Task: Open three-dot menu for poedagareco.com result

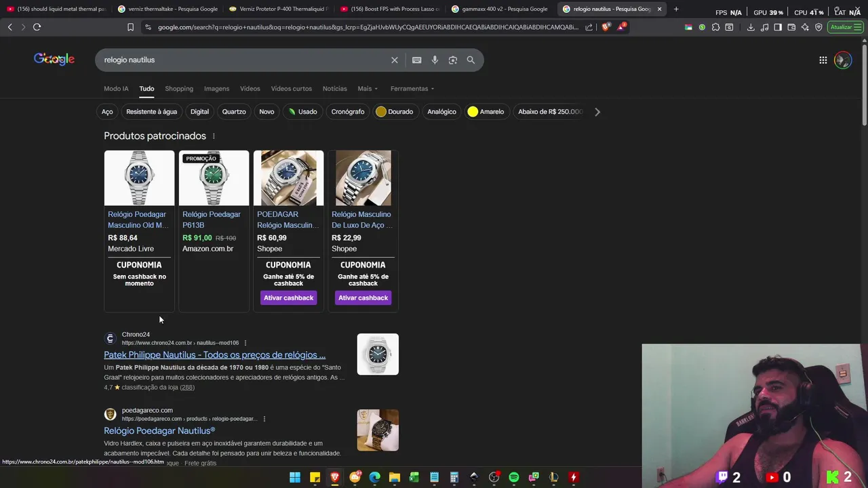Action: pos(264,419)
